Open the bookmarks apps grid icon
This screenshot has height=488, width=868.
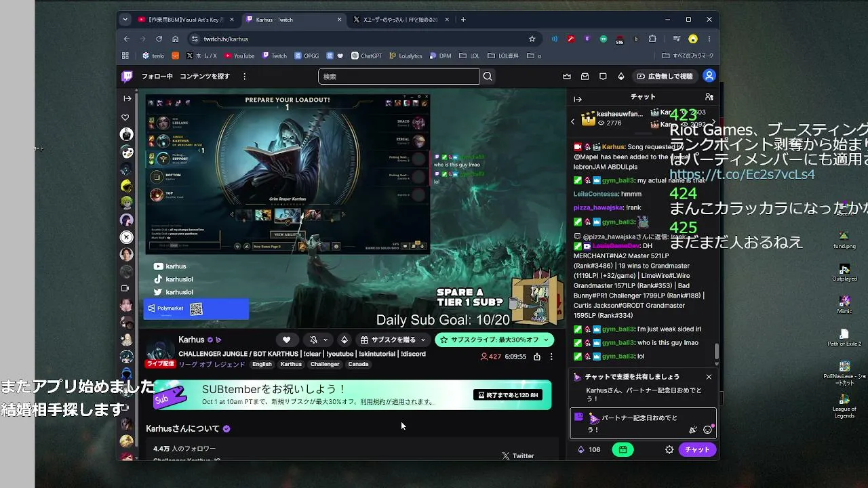(125, 56)
